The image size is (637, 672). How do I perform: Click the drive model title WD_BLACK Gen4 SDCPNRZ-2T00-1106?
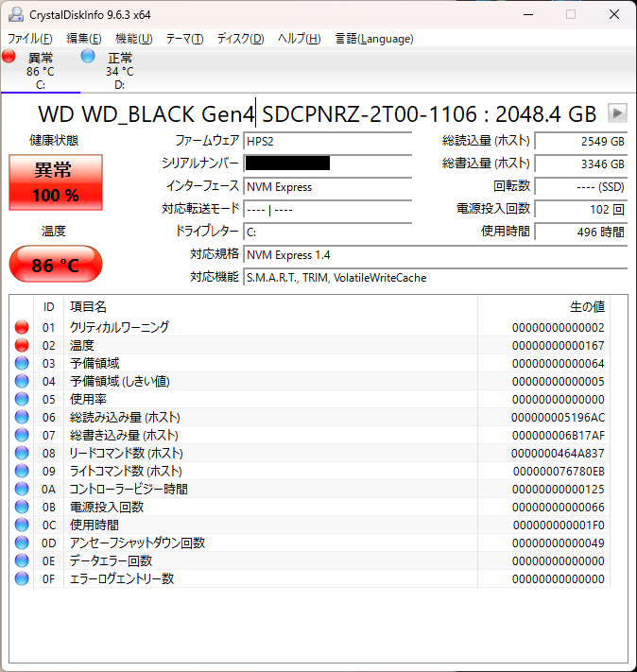279,114
